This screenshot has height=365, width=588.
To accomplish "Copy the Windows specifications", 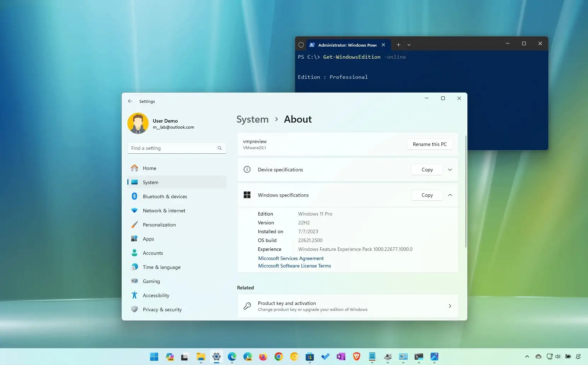I will (x=427, y=195).
